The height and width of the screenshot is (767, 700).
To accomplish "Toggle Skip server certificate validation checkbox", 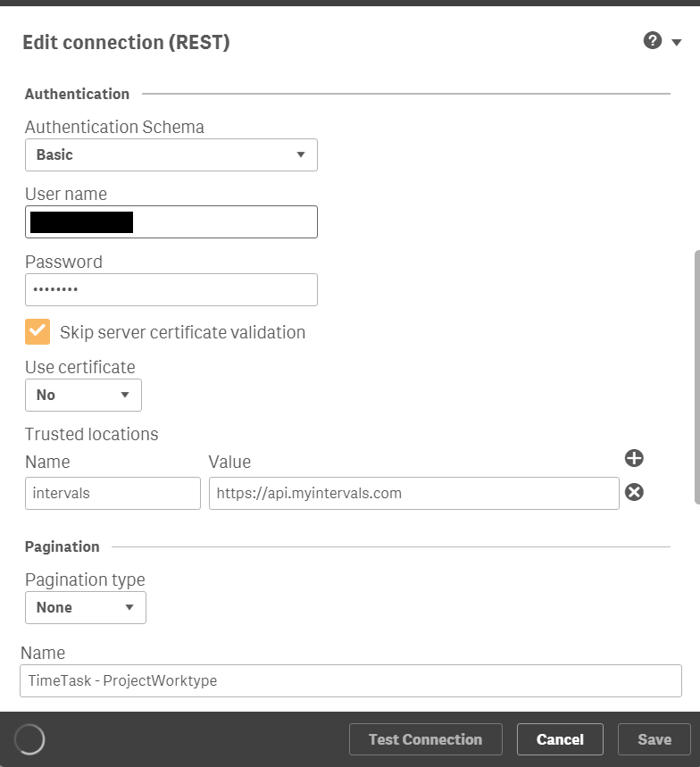I will point(37,332).
